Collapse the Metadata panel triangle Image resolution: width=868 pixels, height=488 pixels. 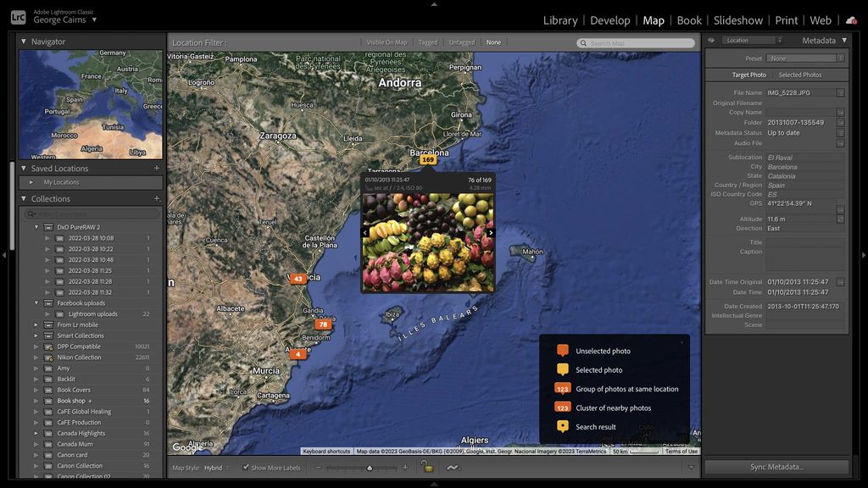pos(844,41)
